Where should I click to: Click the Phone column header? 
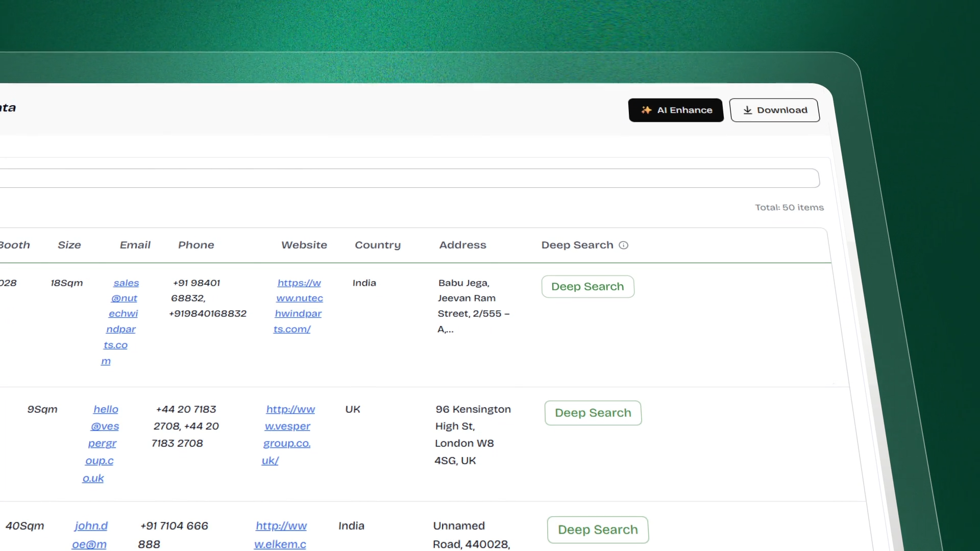coord(196,245)
